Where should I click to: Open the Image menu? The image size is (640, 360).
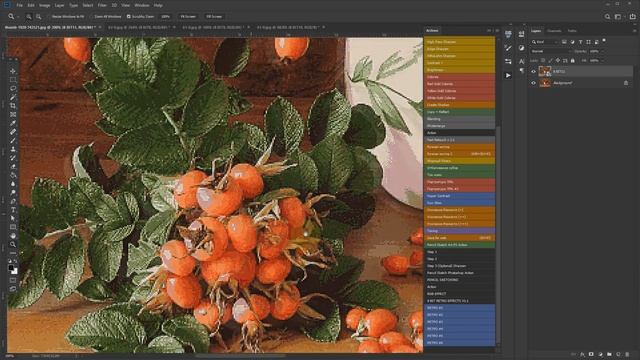pyautogui.click(x=44, y=5)
